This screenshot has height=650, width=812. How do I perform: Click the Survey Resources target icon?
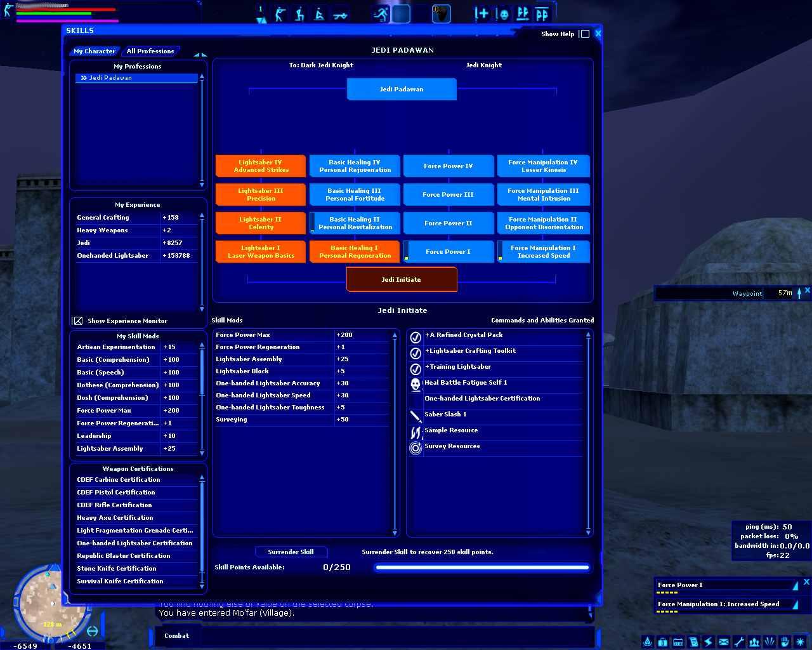pos(416,448)
